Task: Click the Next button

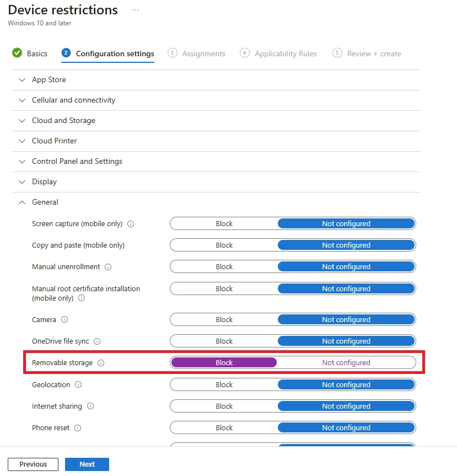Action: click(x=87, y=464)
